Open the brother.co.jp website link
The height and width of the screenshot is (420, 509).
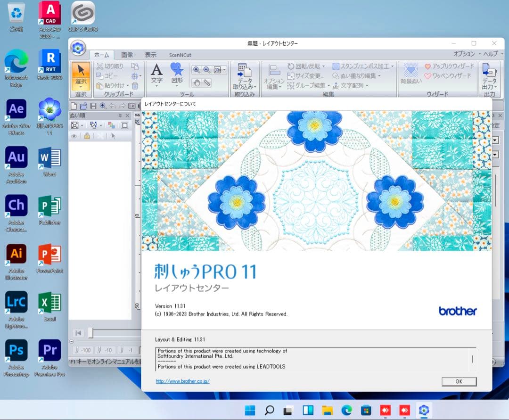[x=183, y=381]
